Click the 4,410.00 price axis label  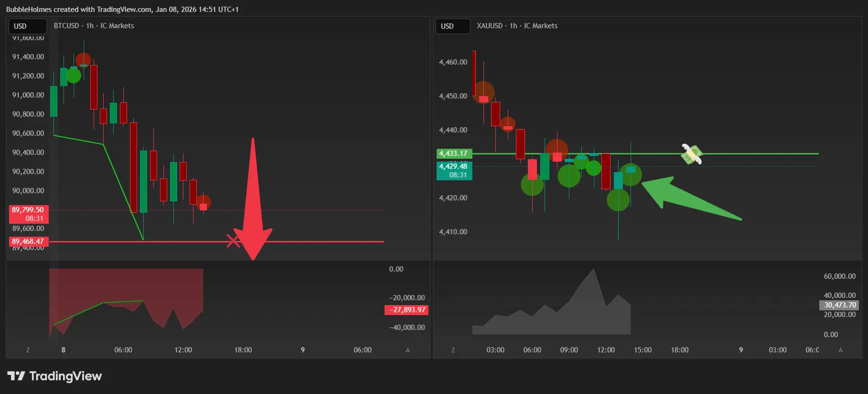[x=453, y=232]
